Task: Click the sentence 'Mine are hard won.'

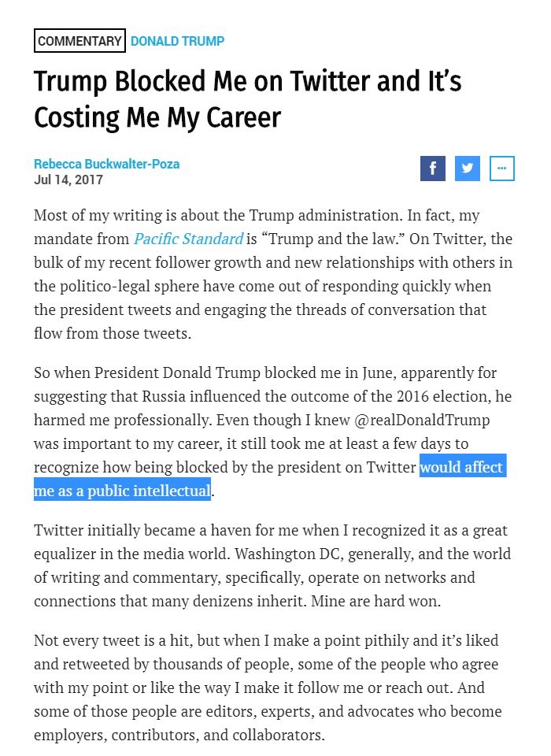Action: [x=376, y=601]
